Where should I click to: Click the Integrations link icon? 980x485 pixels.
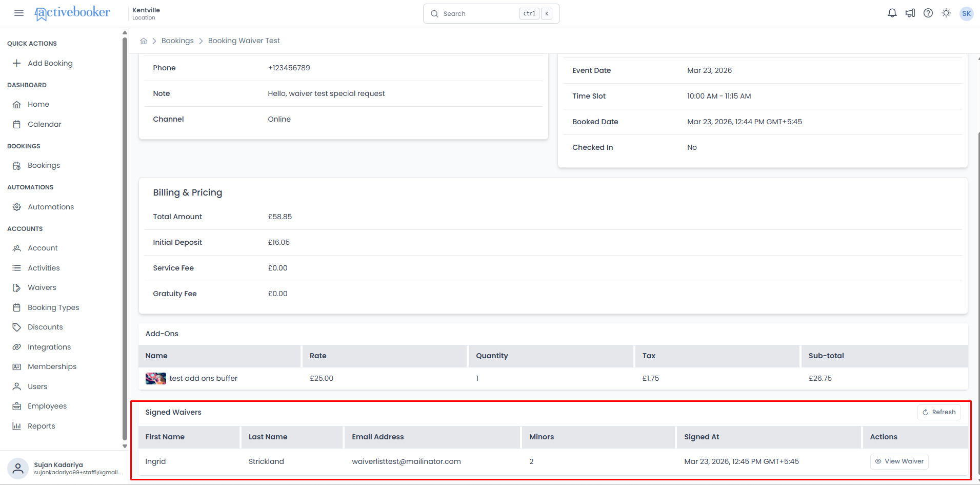17,347
